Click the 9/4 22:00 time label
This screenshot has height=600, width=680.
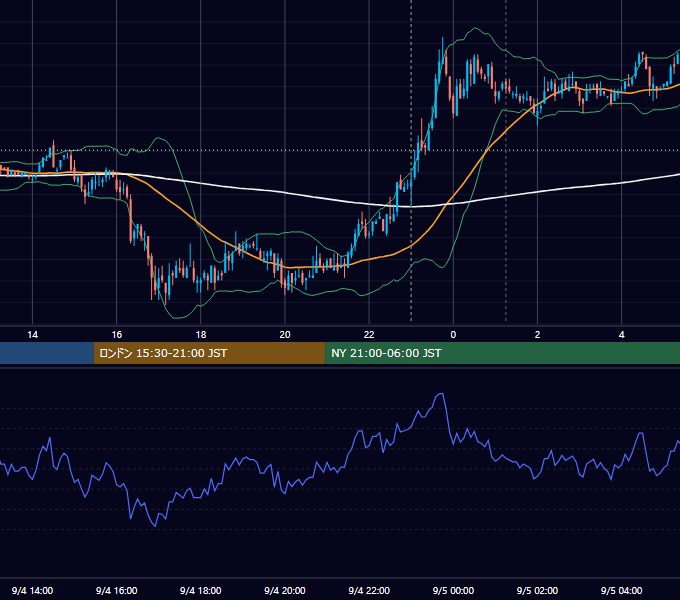[369, 590]
